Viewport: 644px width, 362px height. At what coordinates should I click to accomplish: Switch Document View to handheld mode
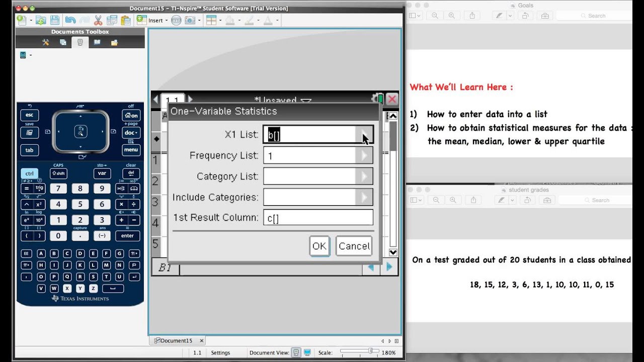tap(296, 352)
